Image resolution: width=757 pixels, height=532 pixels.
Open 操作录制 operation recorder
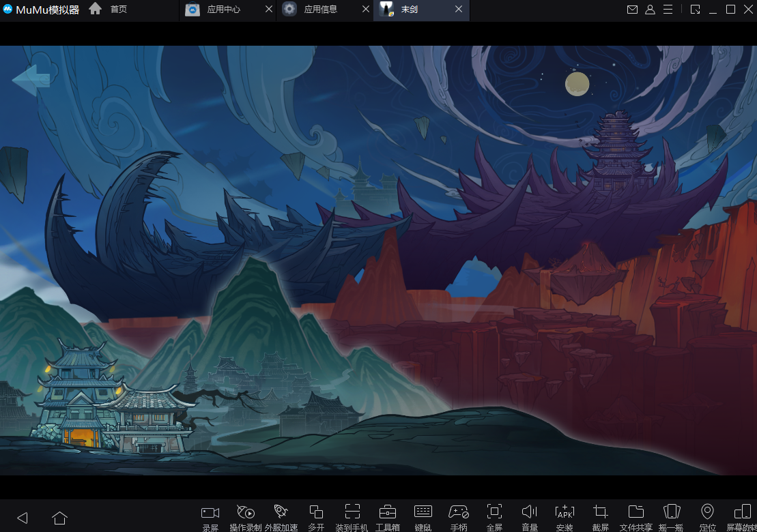pyautogui.click(x=246, y=518)
